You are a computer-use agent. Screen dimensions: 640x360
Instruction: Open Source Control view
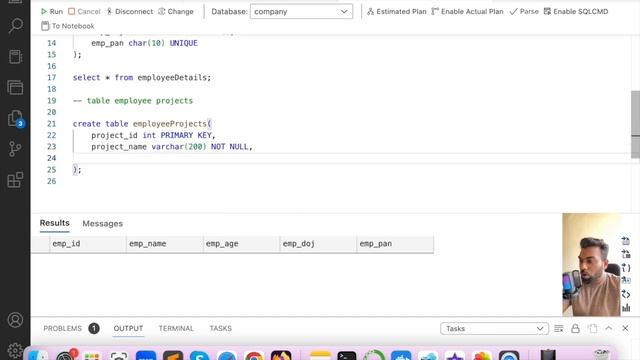point(15,149)
